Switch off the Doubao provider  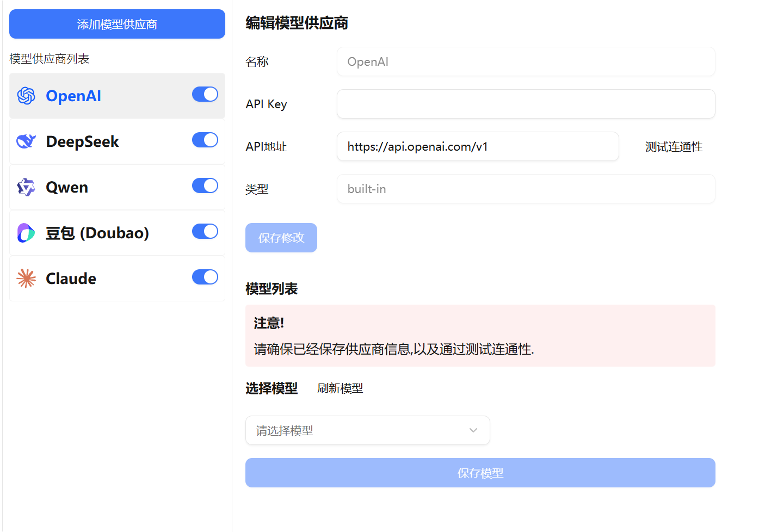(x=205, y=232)
